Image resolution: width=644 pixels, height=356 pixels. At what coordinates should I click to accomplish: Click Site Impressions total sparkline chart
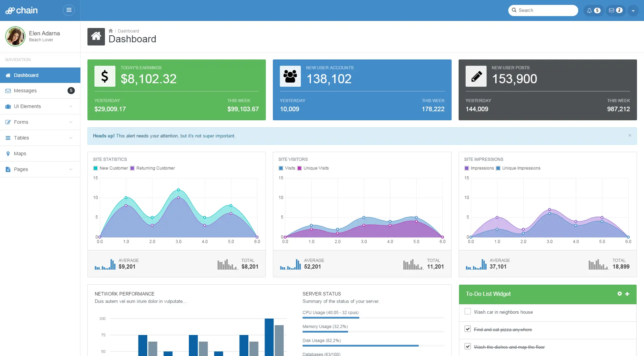[599, 264]
